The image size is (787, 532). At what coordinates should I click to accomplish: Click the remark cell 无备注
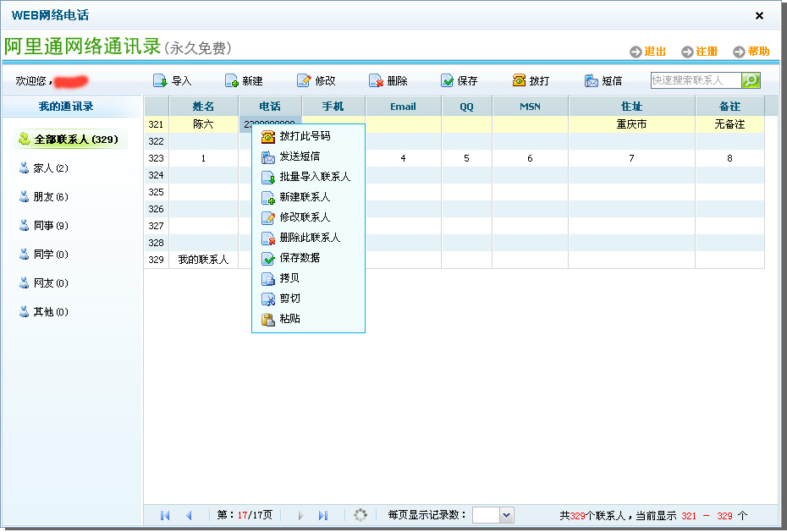pyautogui.click(x=729, y=124)
